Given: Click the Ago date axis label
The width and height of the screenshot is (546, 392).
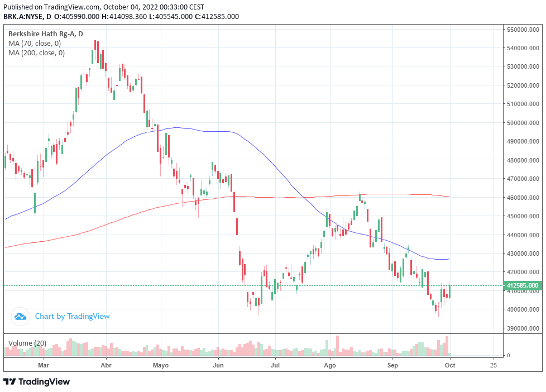Looking at the screenshot, I should [330, 366].
